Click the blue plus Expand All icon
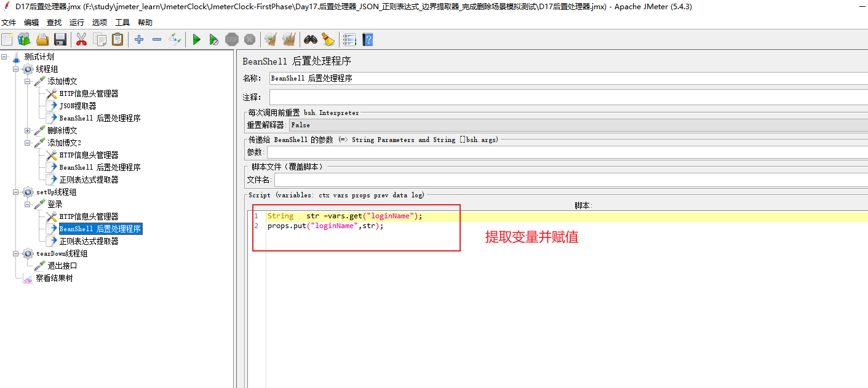This screenshot has width=868, height=388. point(139,40)
